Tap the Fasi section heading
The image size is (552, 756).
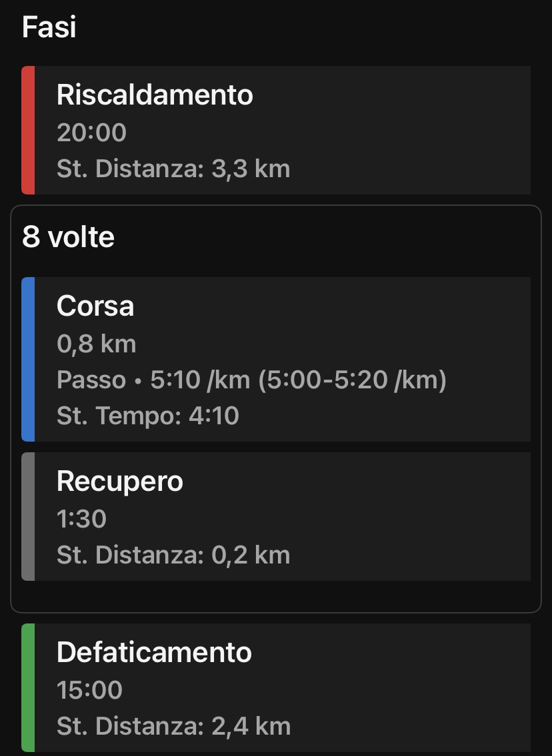pos(49,27)
